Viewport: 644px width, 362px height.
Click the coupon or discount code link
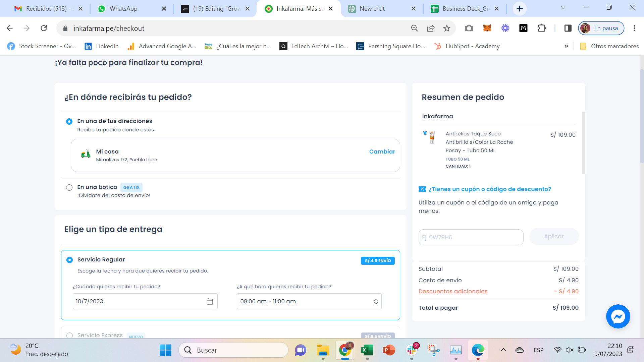point(490,189)
